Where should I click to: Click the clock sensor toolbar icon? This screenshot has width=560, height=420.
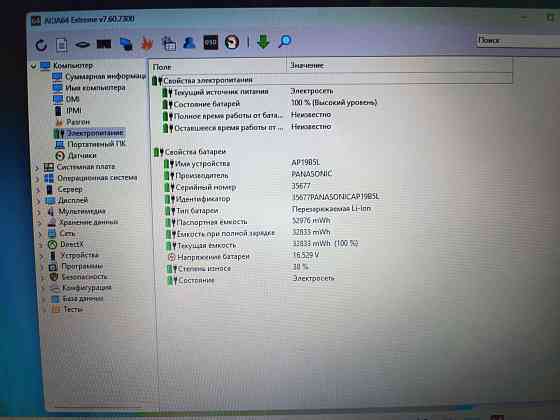(232, 42)
